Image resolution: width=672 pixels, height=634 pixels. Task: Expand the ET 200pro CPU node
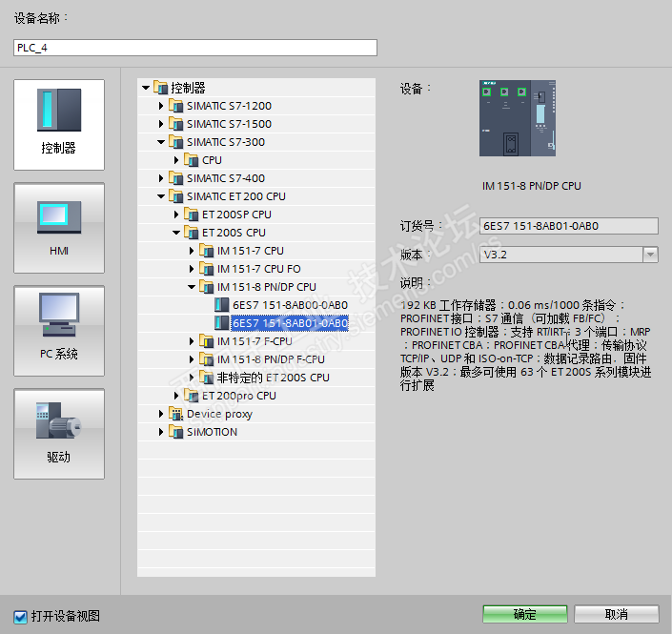(176, 396)
